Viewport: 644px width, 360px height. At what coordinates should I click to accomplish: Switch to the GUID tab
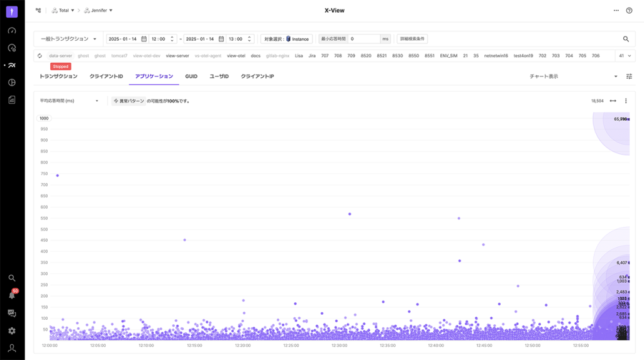191,77
